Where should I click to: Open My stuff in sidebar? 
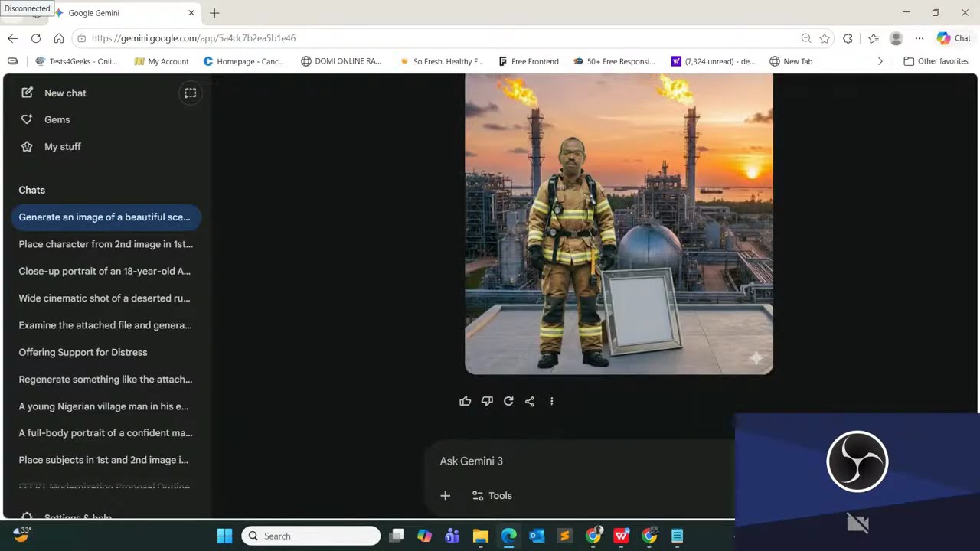[51, 146]
